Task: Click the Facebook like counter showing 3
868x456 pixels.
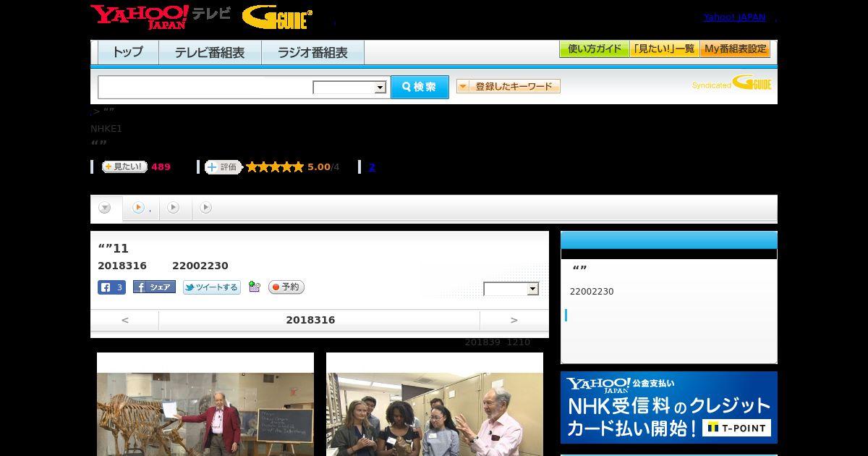Action: click(x=111, y=287)
